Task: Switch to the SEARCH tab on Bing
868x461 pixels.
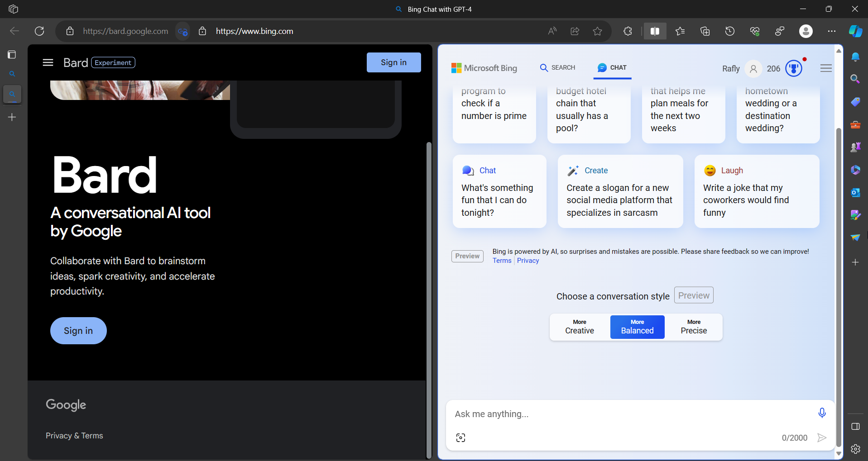Action: pyautogui.click(x=557, y=67)
